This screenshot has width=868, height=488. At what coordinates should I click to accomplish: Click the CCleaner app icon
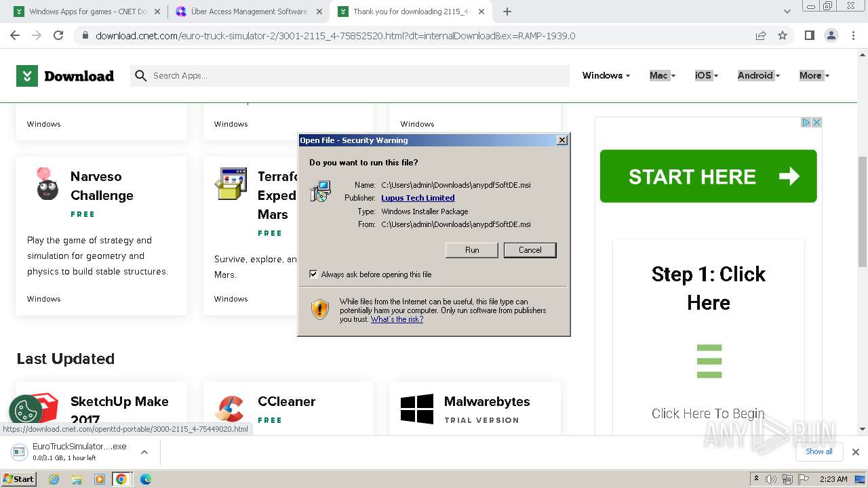pos(230,409)
